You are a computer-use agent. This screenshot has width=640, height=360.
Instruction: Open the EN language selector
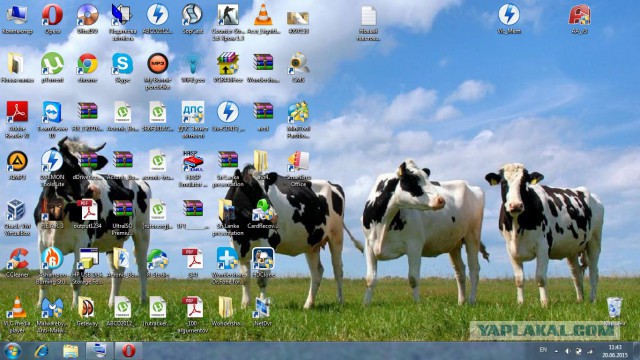[x=543, y=350]
